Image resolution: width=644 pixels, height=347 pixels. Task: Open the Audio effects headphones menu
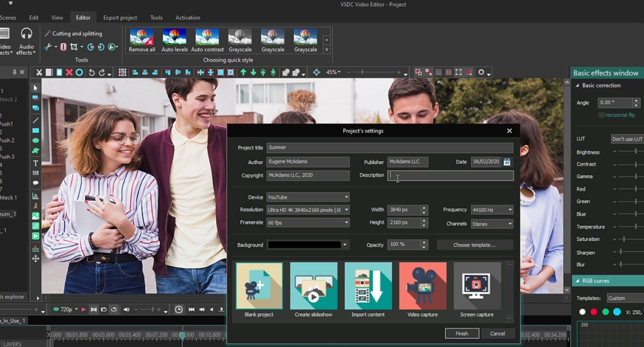point(26,41)
